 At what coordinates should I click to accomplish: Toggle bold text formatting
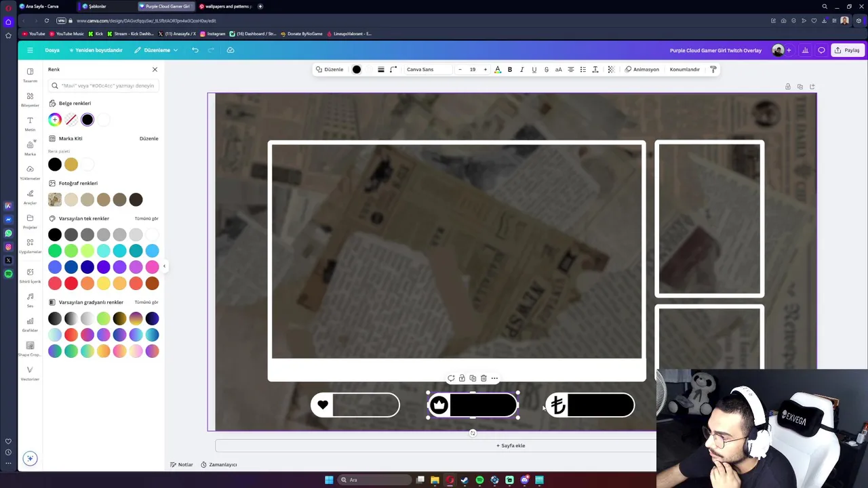coord(510,69)
